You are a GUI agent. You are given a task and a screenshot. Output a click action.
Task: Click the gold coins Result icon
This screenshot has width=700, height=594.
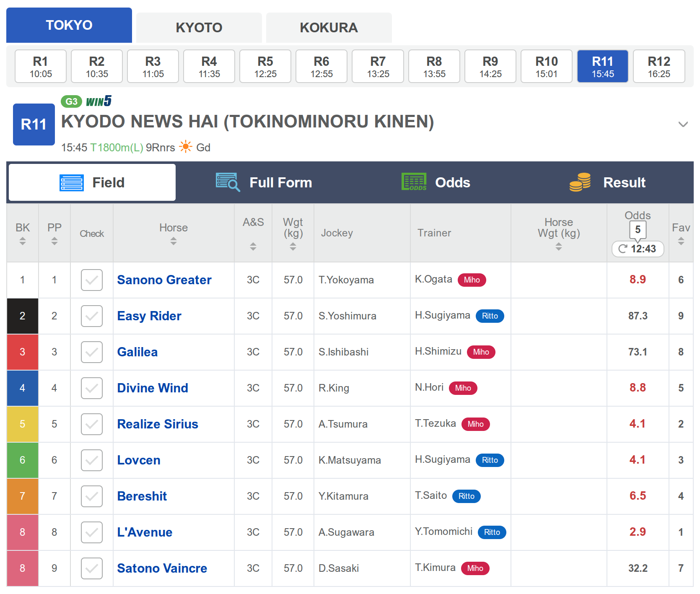[580, 182]
